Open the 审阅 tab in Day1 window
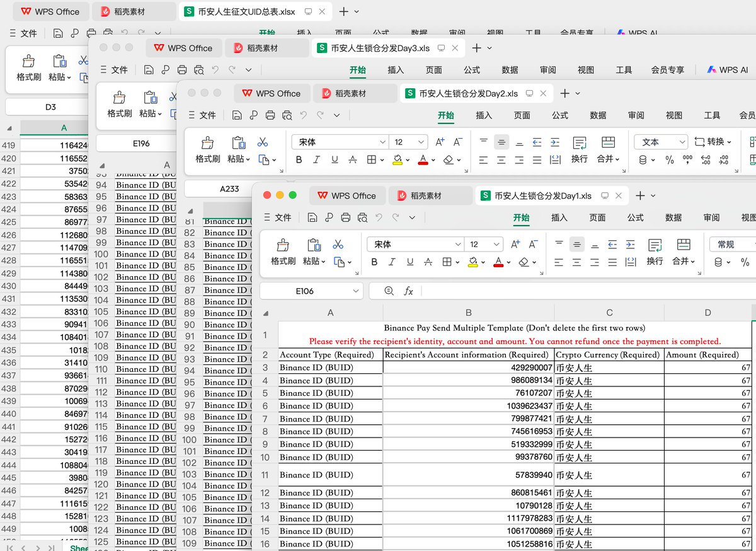Screen dimensions: 756x551 click(711, 217)
